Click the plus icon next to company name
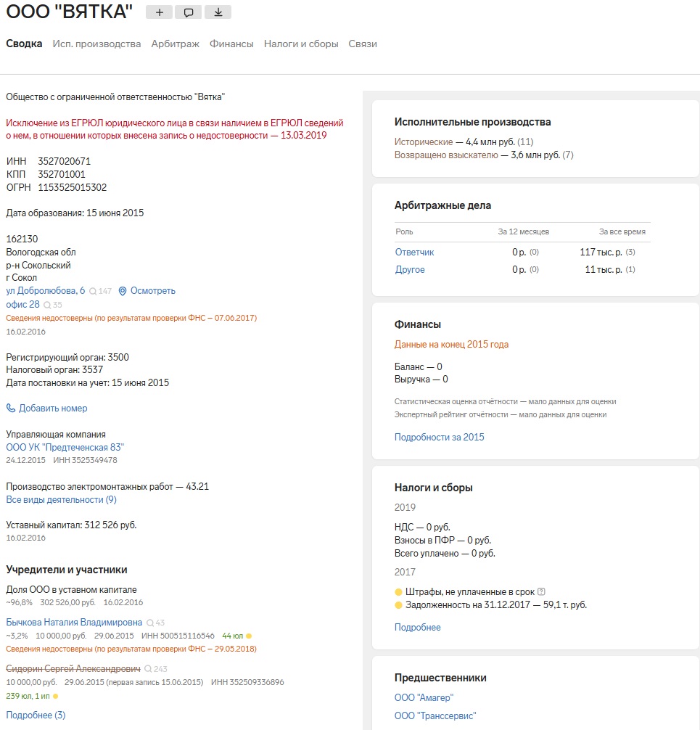 (x=160, y=12)
